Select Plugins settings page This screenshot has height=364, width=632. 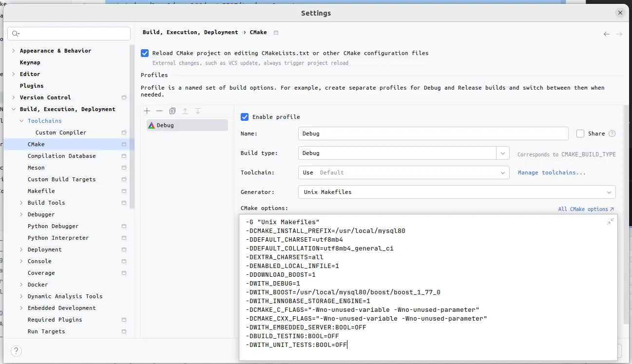tap(32, 86)
